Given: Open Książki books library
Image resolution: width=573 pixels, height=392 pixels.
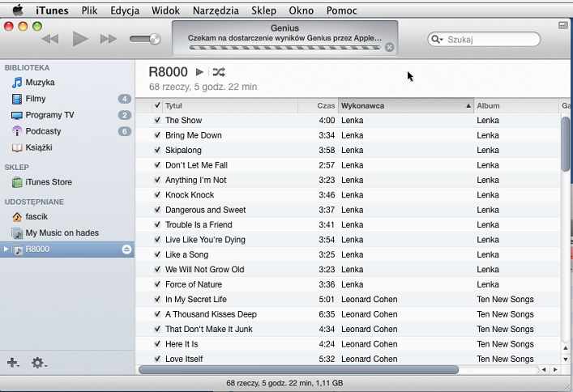Looking at the screenshot, I should tap(39, 147).
